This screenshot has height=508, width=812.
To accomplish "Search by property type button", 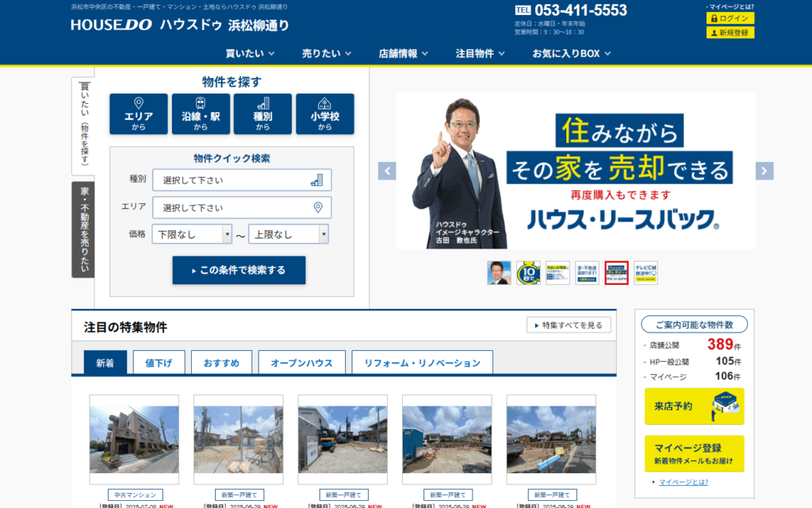I will point(262,114).
